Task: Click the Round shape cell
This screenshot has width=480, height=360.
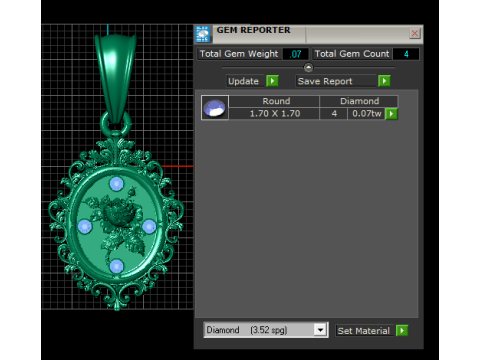Action: click(x=274, y=101)
